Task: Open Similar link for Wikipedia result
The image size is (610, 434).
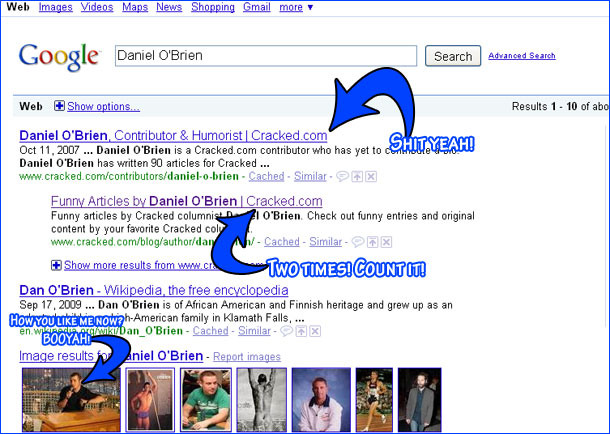Action: click(254, 331)
